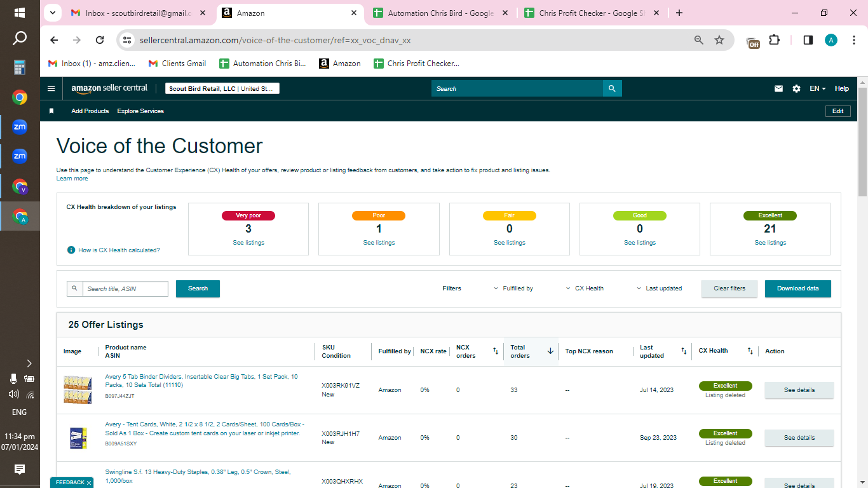Image resolution: width=868 pixels, height=488 pixels.
Task: Open Add Products in the Seller Central bar
Action: click(90, 111)
